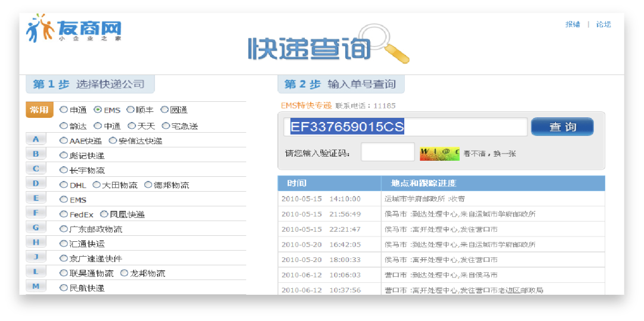This screenshot has height=321, width=644.
Task: Select the 韵达 radio button
Action: [63, 126]
